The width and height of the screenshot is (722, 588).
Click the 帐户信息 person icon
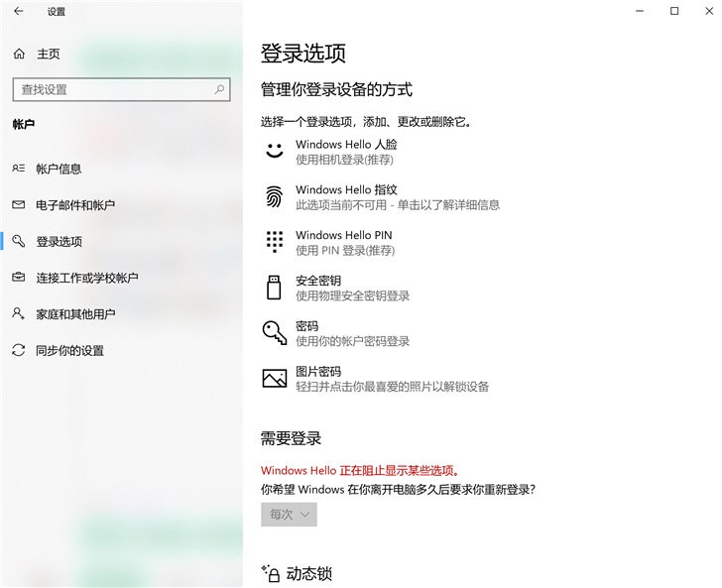tap(19, 169)
